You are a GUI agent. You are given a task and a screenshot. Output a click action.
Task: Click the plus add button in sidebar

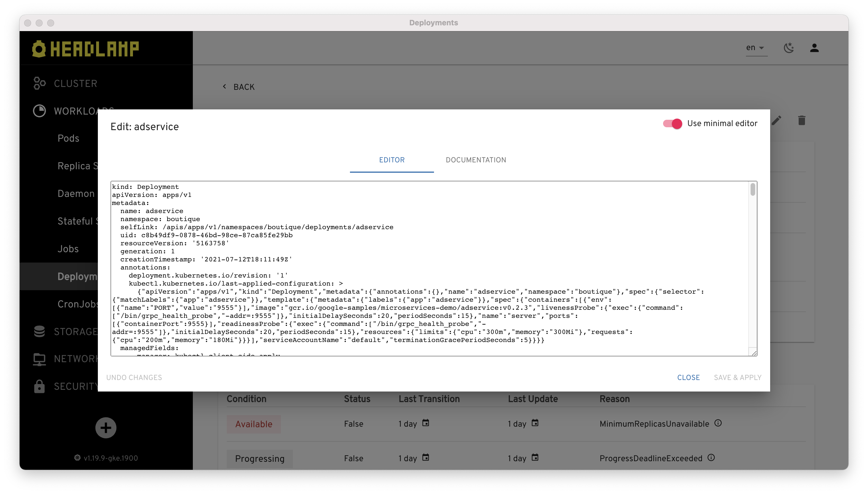pos(106,428)
